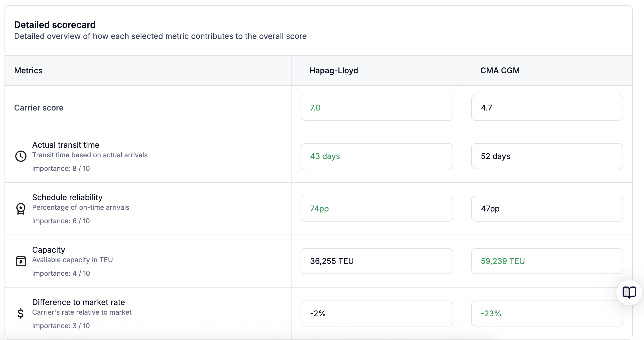This screenshot has width=644, height=340.
Task: Click the Detailed scorecard heading
Action: [55, 25]
